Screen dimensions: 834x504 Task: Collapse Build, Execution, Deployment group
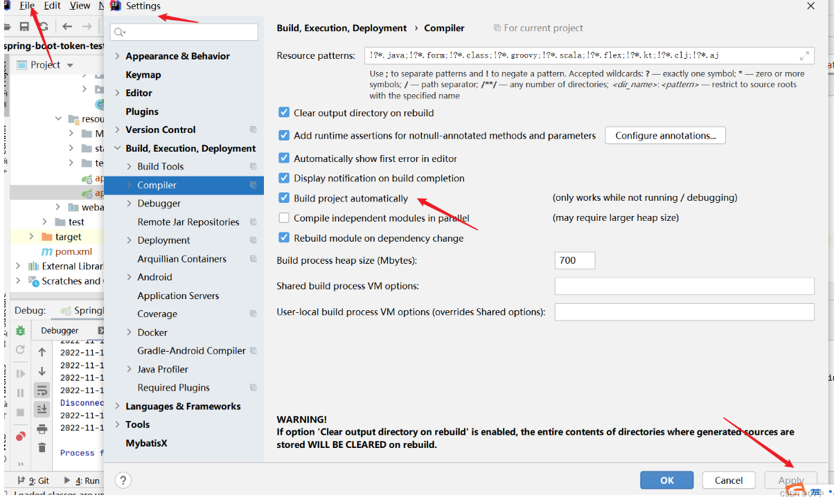point(117,148)
